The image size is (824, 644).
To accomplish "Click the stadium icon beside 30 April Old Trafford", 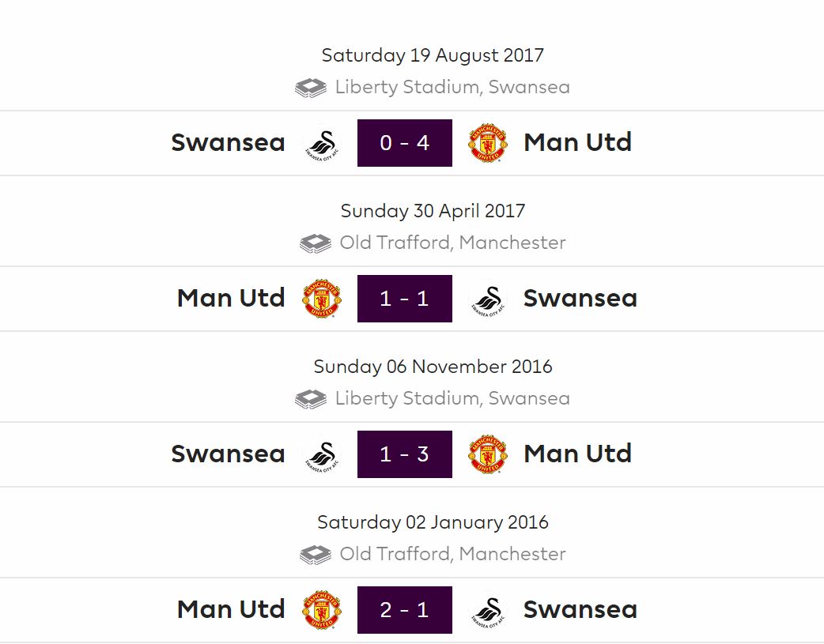I will tap(316, 243).
